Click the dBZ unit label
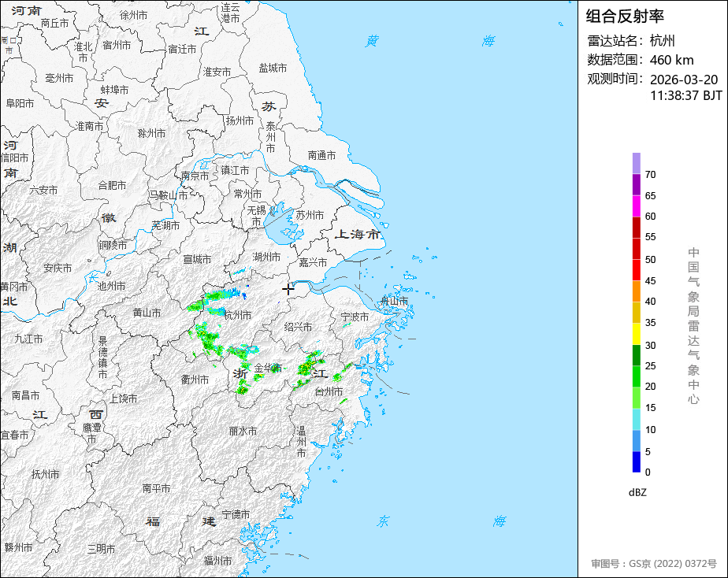The width and height of the screenshot is (728, 578). pos(637,493)
